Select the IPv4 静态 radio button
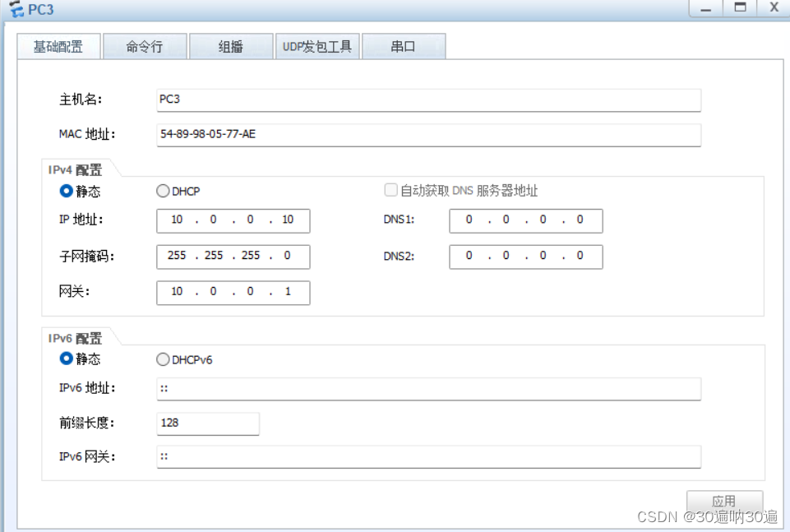790x532 pixels. tap(66, 192)
